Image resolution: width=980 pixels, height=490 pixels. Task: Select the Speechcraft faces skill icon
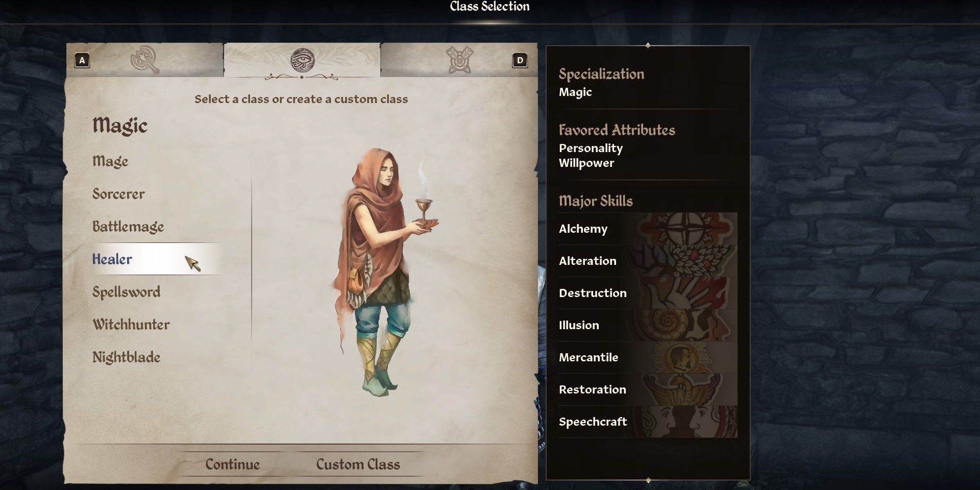pos(684,422)
